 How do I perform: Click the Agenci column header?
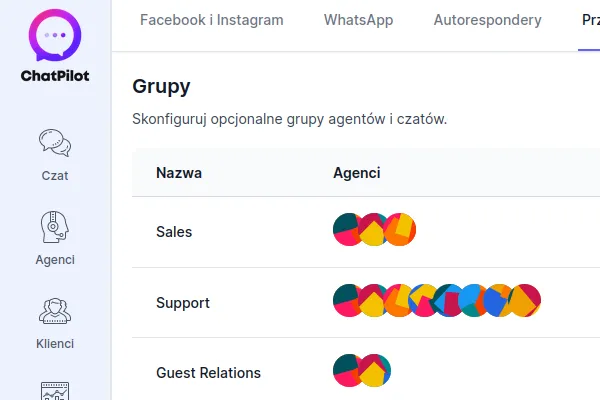(356, 173)
